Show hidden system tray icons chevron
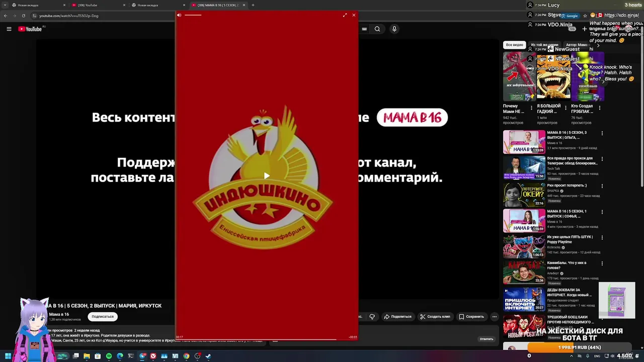Image resolution: width=644 pixels, height=362 pixels. point(571,356)
